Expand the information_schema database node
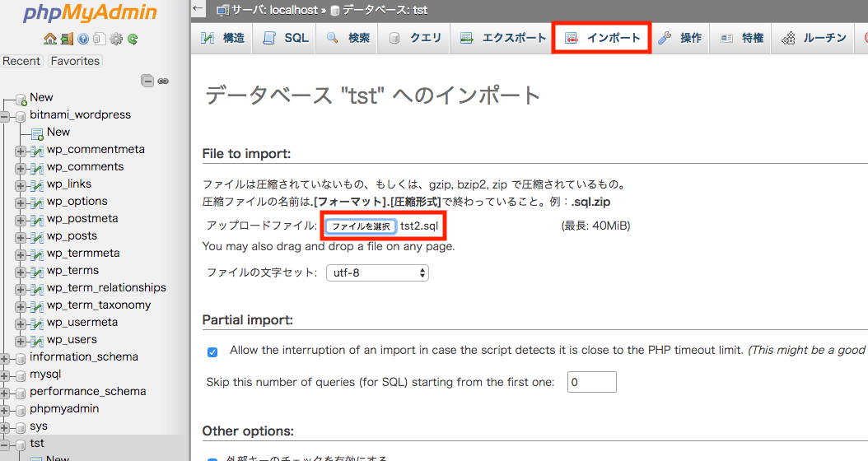The width and height of the screenshot is (868, 461). [x=5, y=358]
